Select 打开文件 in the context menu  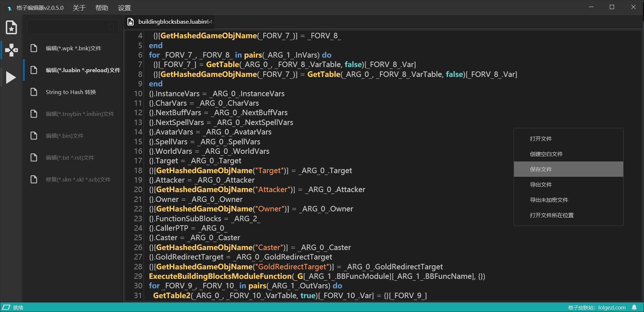click(x=541, y=139)
